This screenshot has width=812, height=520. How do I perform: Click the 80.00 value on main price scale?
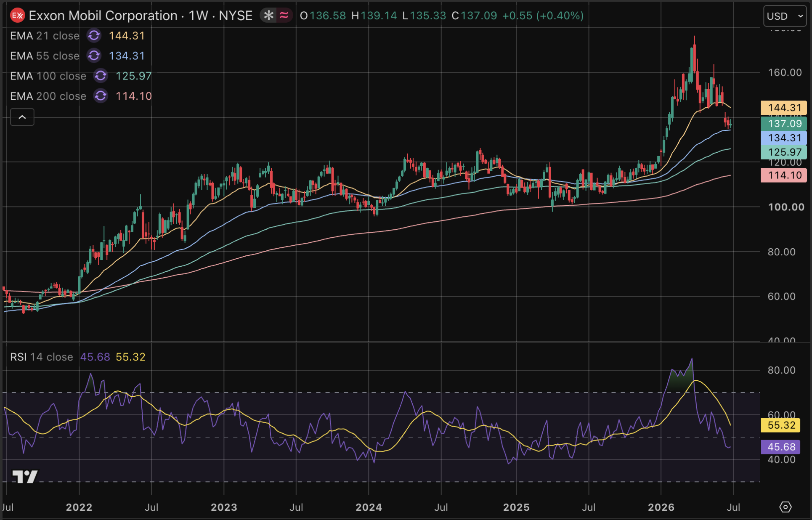(x=781, y=252)
